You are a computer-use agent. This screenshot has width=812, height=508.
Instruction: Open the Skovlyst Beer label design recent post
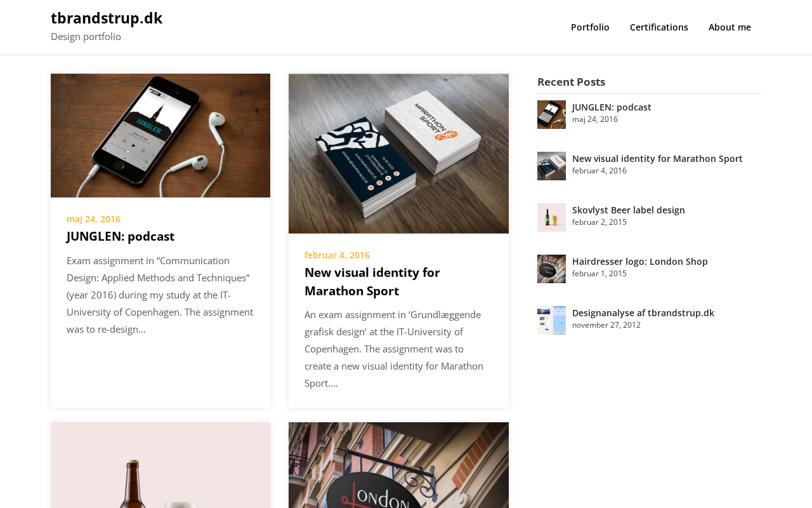pyautogui.click(x=628, y=210)
